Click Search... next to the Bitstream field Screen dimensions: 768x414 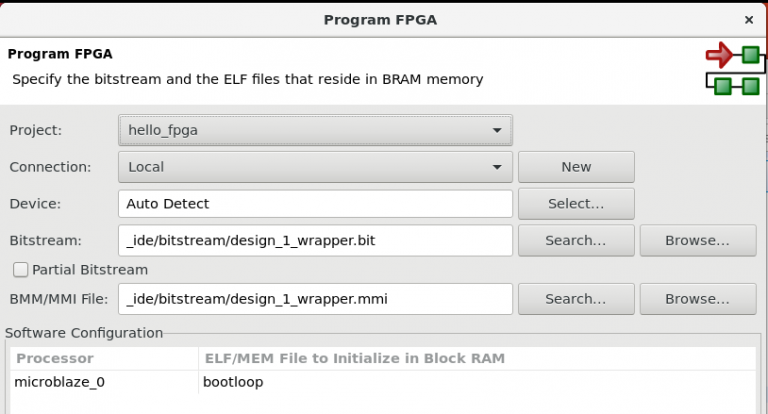point(576,241)
